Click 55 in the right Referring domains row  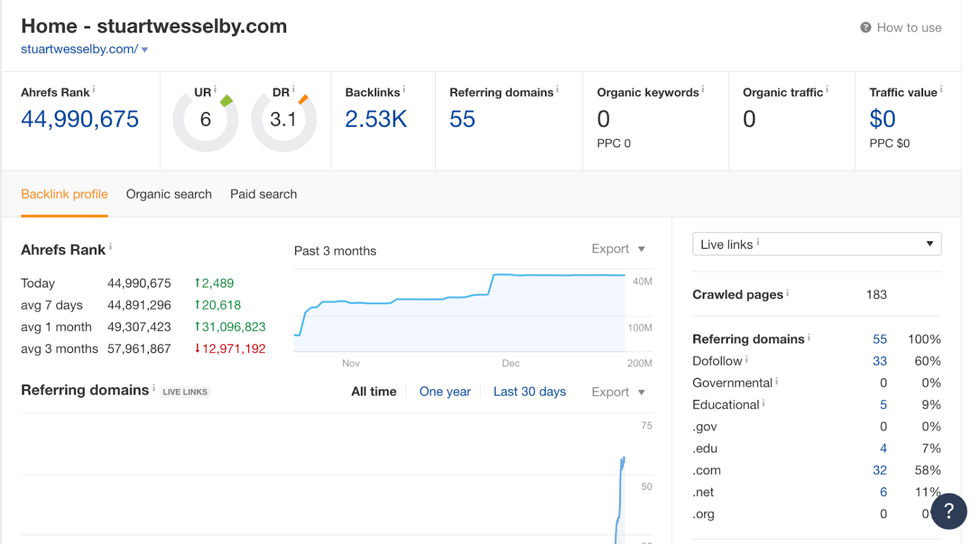tap(880, 339)
